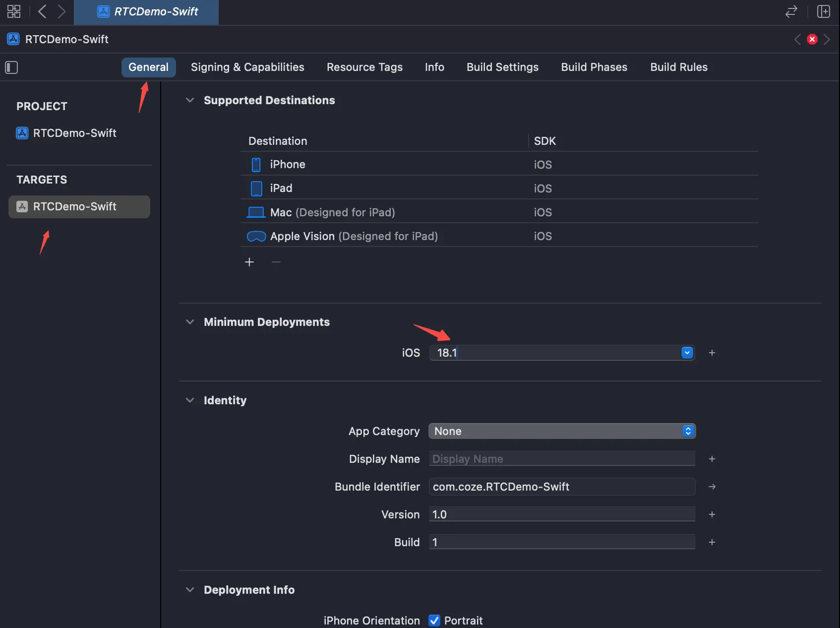Click the iPhone destination icon
This screenshot has height=628, width=840.
coord(256,165)
